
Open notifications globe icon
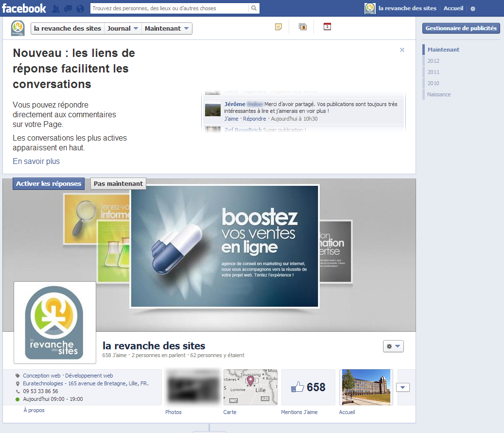[80, 9]
